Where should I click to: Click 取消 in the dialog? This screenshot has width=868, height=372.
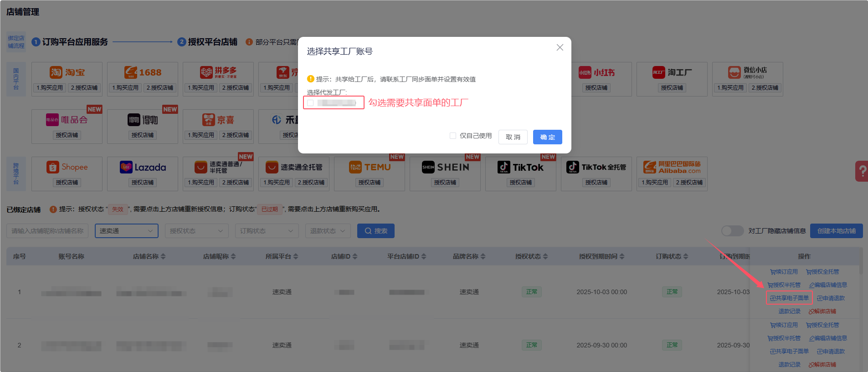pyautogui.click(x=513, y=137)
